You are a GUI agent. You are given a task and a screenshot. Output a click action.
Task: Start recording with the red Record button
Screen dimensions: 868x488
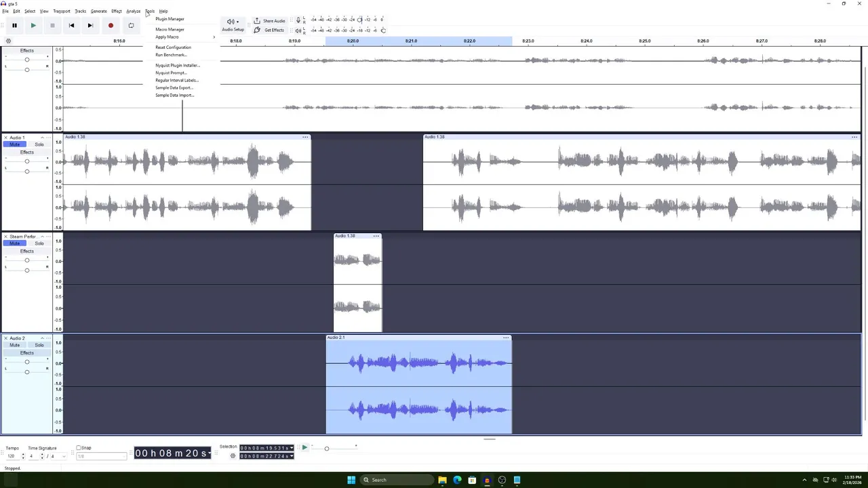(x=111, y=26)
